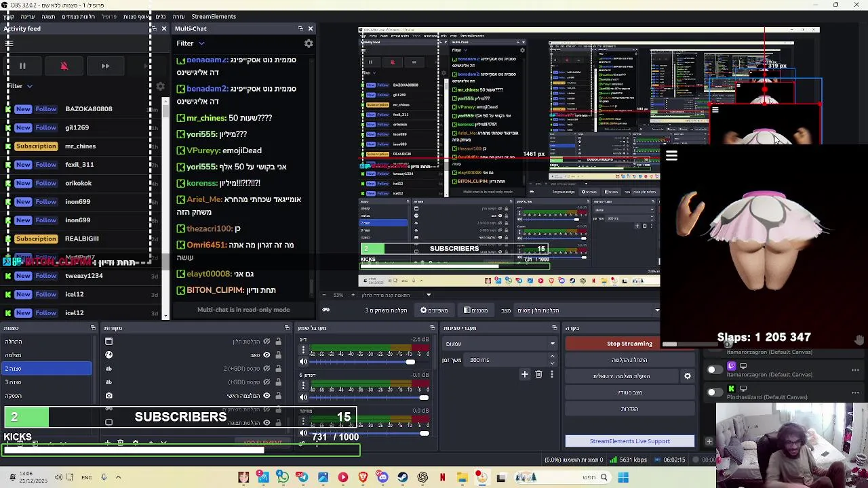Open File Explorer from taskbar
Viewport: 868px width, 488px height.
(462, 477)
